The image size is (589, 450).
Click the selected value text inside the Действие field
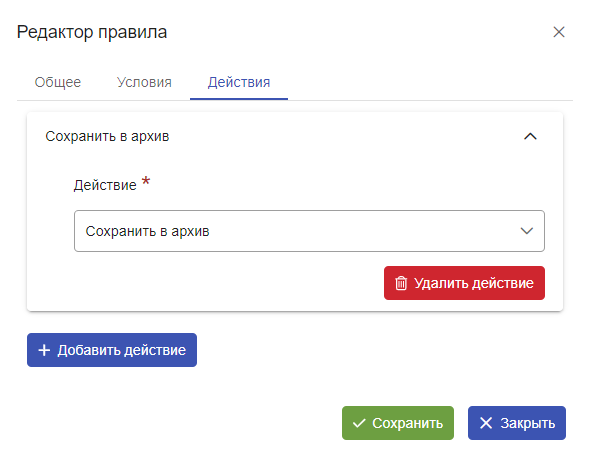[147, 231]
